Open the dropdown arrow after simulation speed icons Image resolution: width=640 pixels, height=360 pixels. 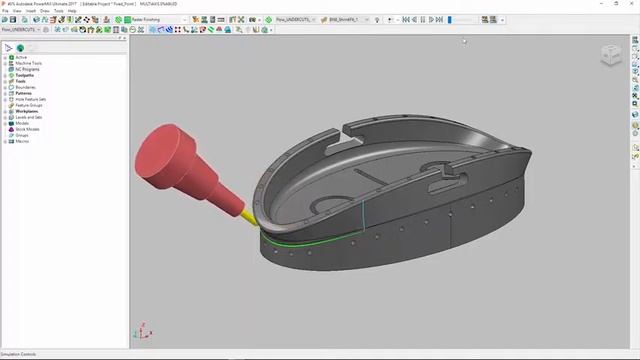tap(502, 20)
